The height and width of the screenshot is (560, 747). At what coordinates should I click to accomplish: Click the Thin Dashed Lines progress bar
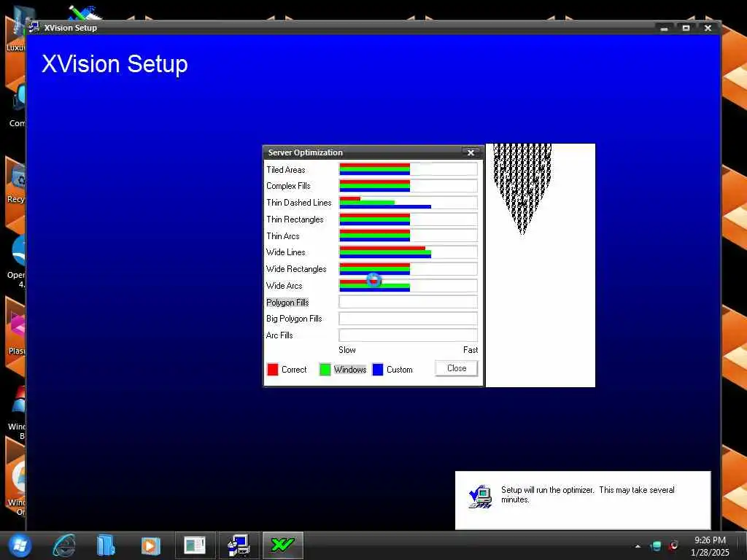[x=408, y=203]
